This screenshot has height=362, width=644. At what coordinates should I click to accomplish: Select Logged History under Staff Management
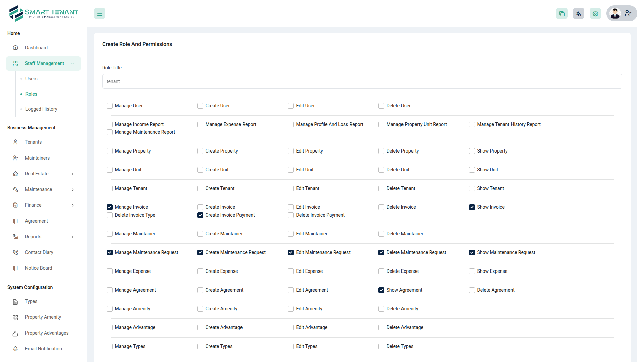click(41, 109)
